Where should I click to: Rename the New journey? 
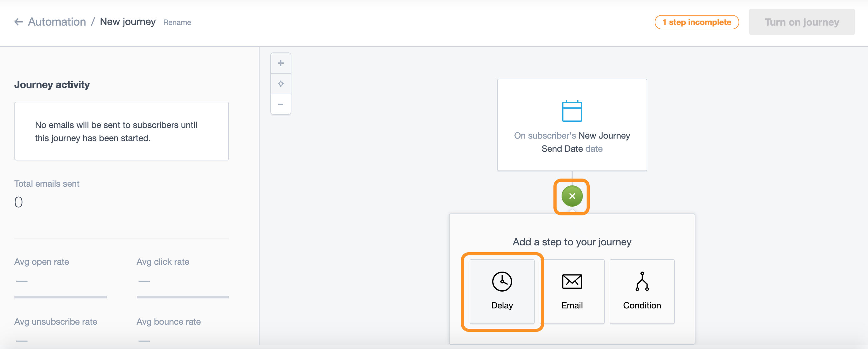[177, 22]
